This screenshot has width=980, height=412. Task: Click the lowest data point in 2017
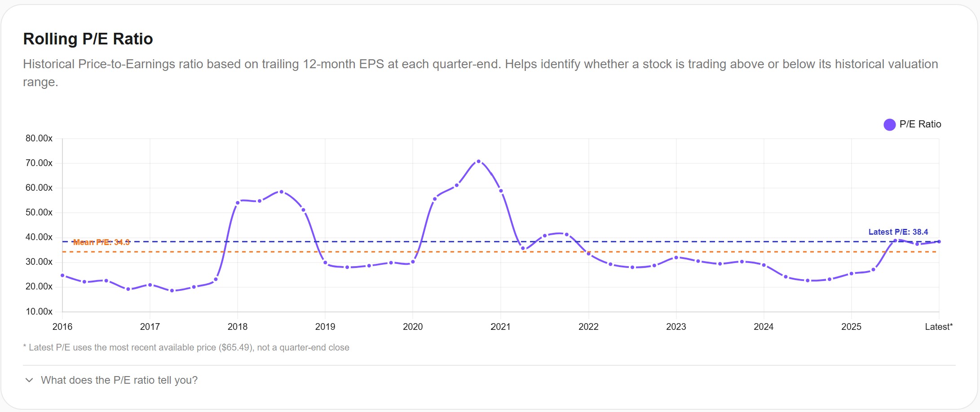(171, 290)
